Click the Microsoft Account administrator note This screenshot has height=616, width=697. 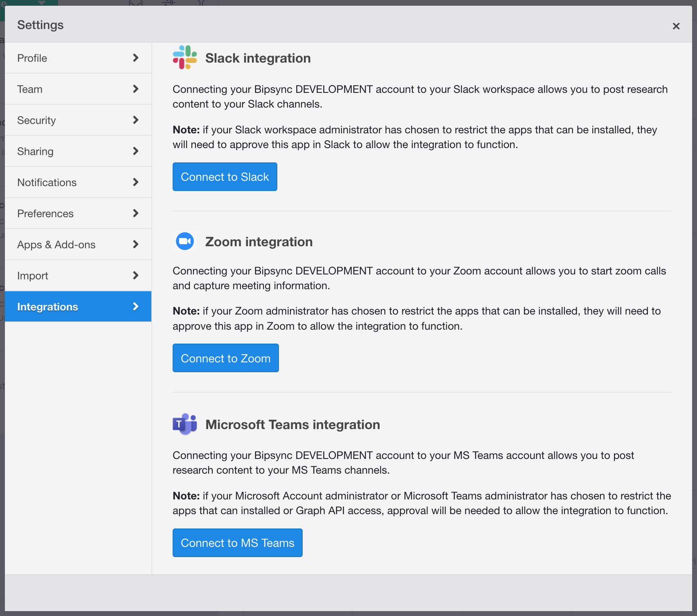coord(422,503)
